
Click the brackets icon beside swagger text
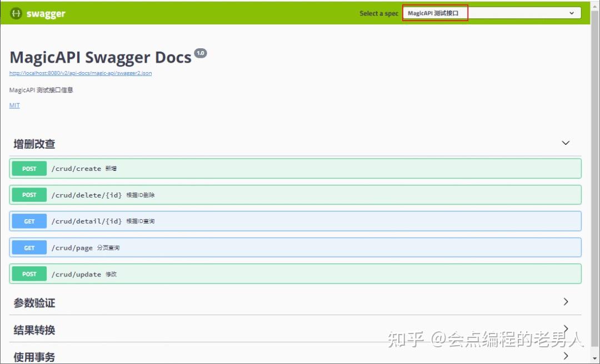click(16, 13)
